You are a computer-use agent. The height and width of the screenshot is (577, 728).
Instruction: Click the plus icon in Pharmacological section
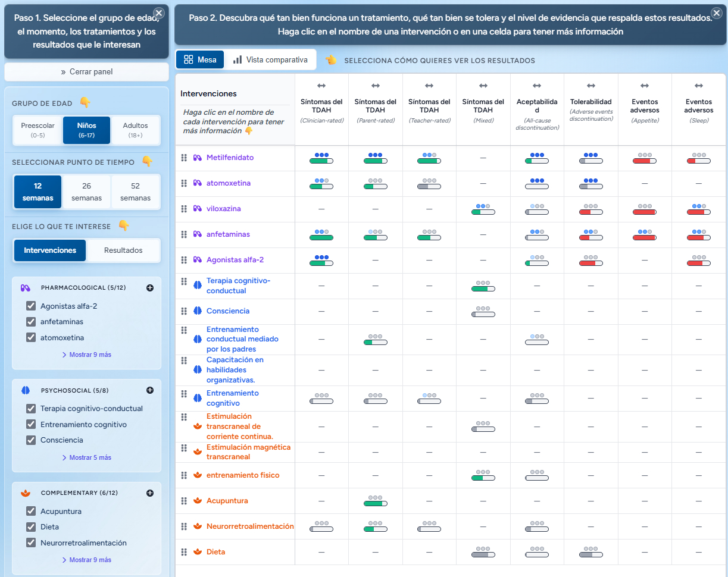pos(150,288)
